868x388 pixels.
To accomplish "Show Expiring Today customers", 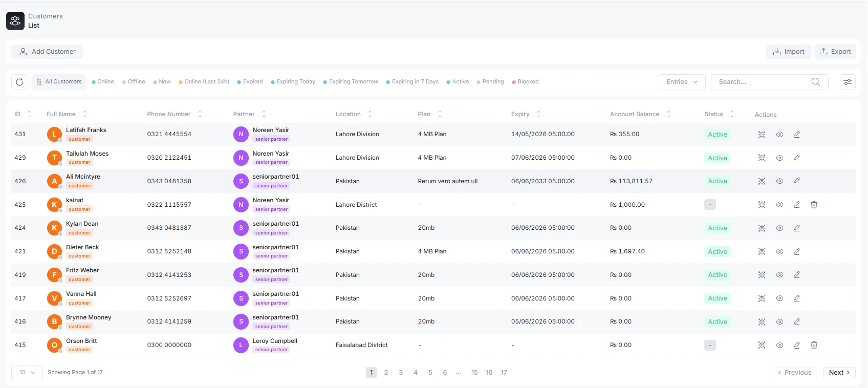I will coord(293,82).
